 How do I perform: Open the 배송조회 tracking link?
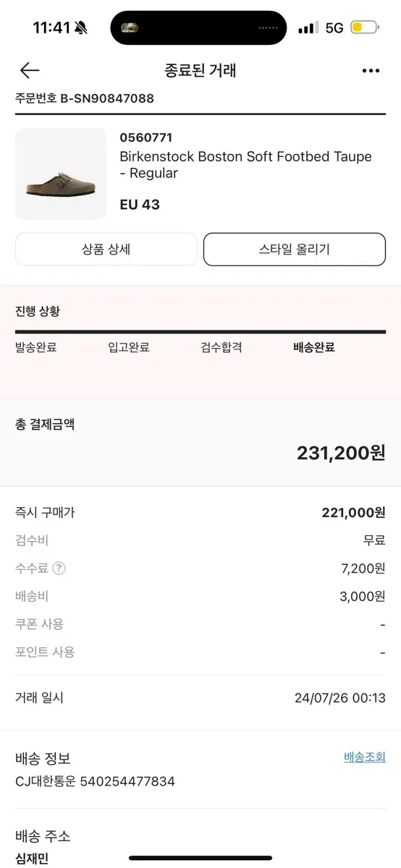coord(365,757)
